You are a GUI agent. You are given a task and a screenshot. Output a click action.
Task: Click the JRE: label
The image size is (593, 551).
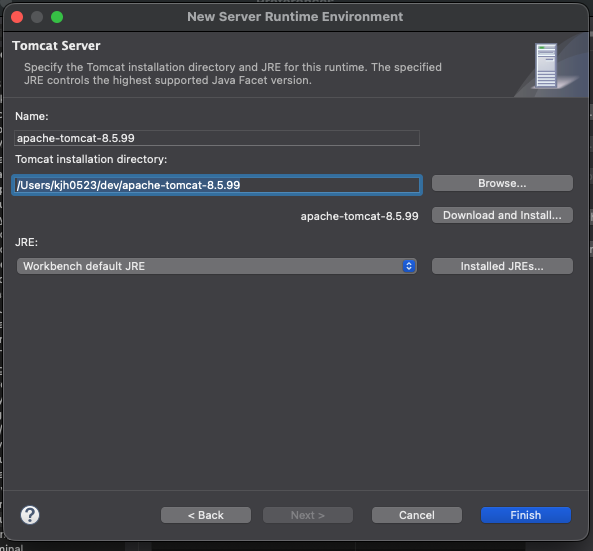pos(26,242)
